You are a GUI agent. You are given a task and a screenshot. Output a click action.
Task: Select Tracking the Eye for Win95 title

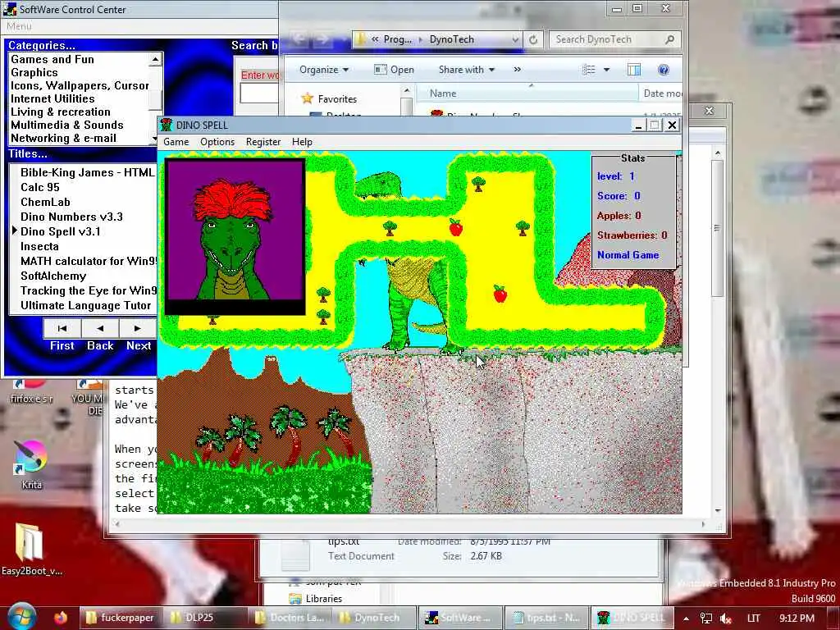89,290
